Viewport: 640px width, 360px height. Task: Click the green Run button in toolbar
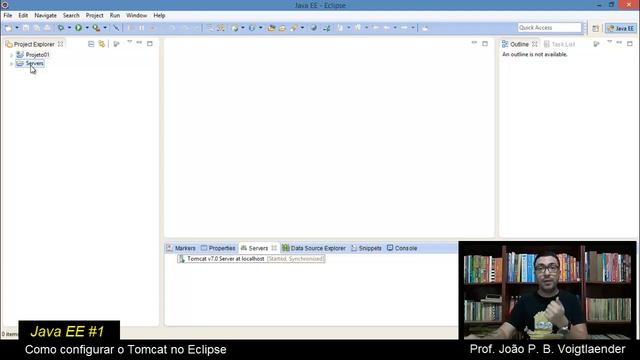tap(78, 28)
